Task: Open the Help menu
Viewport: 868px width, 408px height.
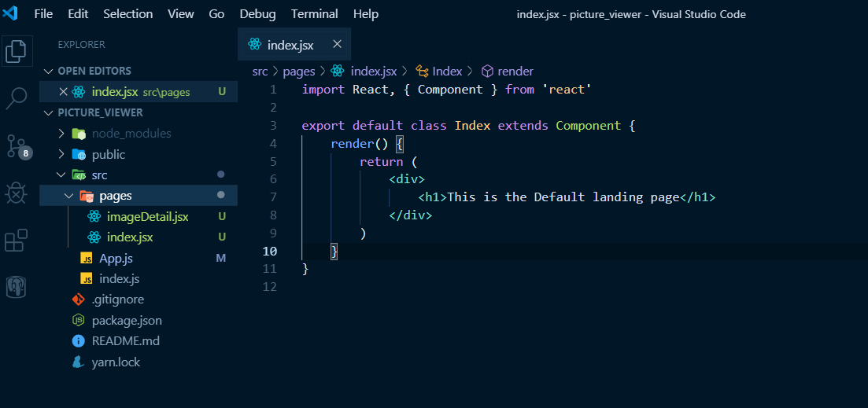Action: [x=366, y=14]
